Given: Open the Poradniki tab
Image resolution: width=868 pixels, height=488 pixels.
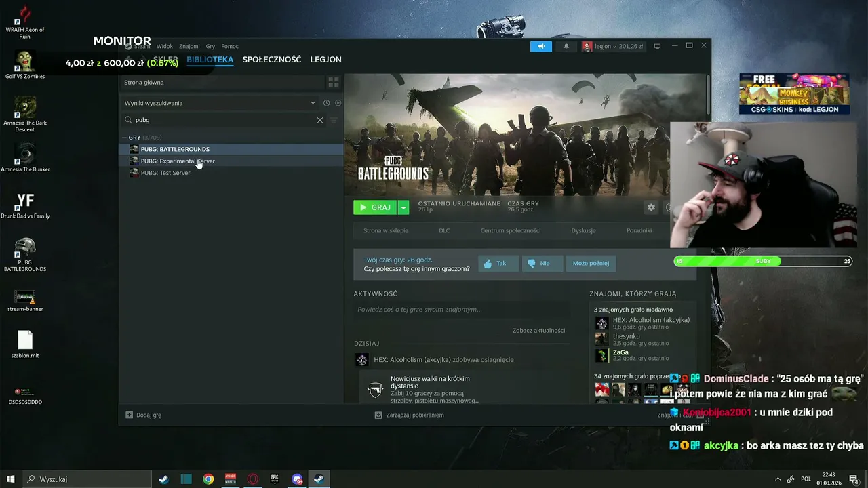Looking at the screenshot, I should pos(639,230).
